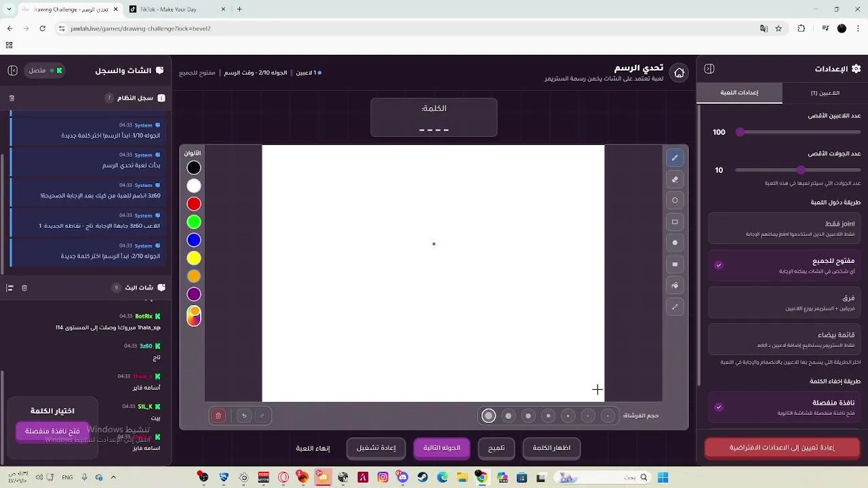Select the filled circle shape tool
The width and height of the screenshot is (868, 488).
(x=675, y=243)
